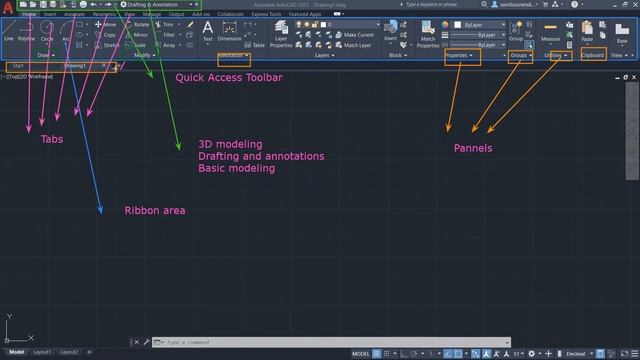Select the Dimension tool
This screenshot has width=640, height=360.
pyautogui.click(x=229, y=31)
